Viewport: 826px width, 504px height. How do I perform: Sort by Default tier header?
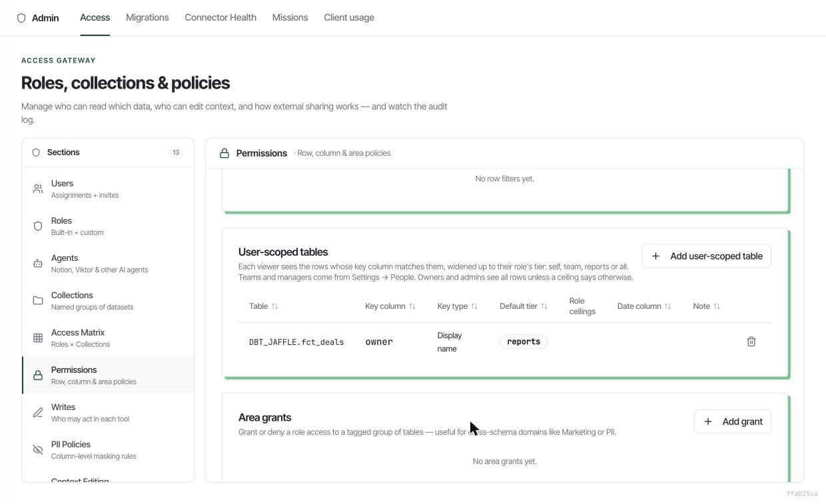(524, 306)
